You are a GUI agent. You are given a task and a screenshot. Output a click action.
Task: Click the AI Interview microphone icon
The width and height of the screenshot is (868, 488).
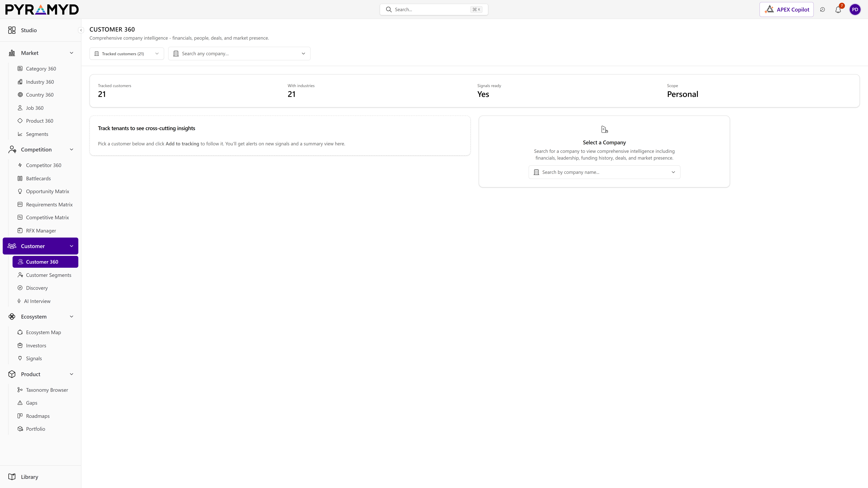click(x=19, y=301)
